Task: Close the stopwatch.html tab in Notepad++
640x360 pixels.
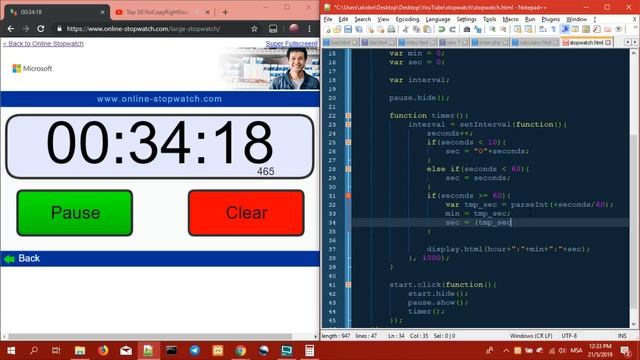Action: click(608, 42)
